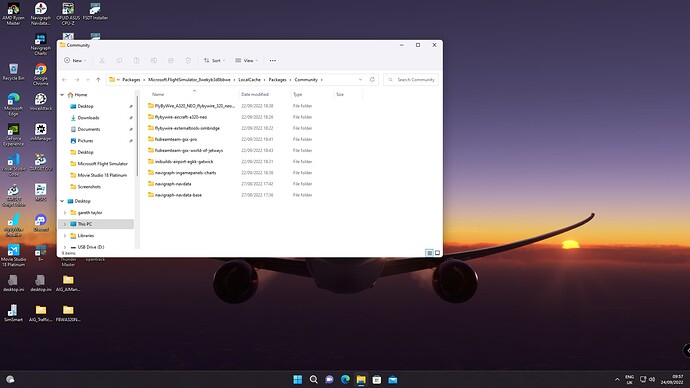
Task: Switch to details view layout toggle
Action: point(429,253)
